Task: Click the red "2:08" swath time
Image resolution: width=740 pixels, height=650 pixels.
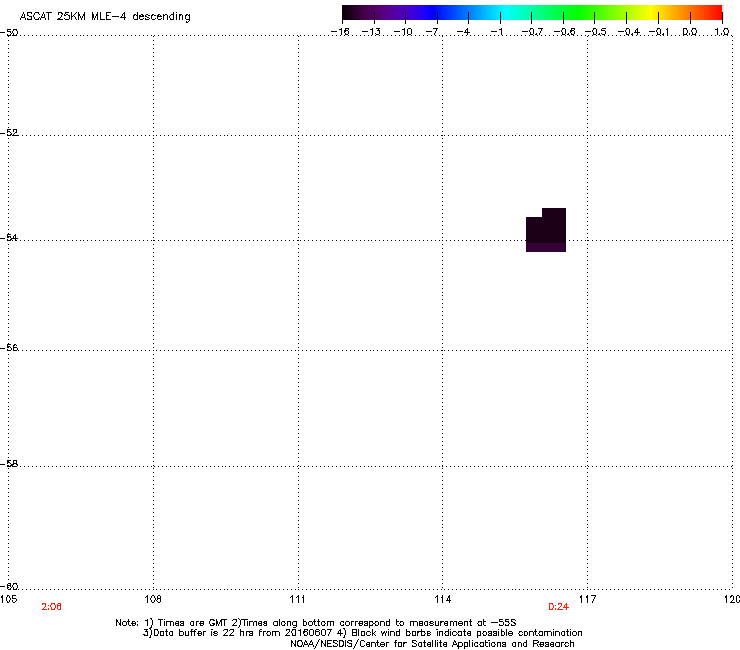Action: click(x=51, y=607)
